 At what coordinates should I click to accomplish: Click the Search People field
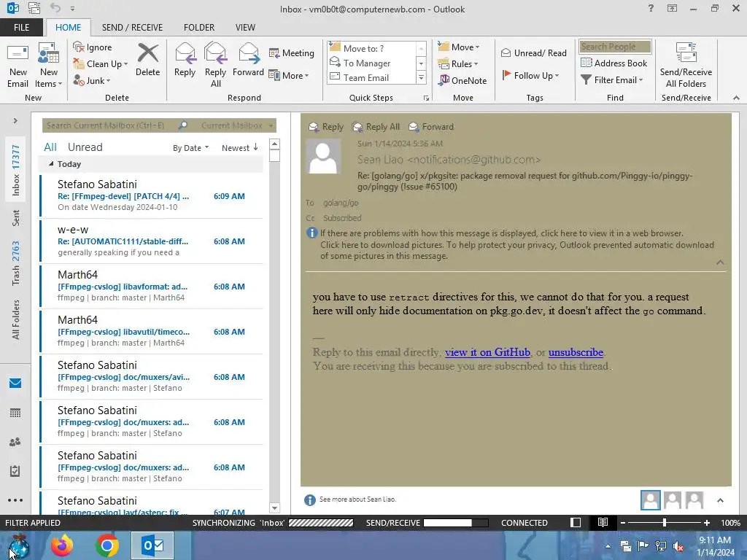(615, 46)
